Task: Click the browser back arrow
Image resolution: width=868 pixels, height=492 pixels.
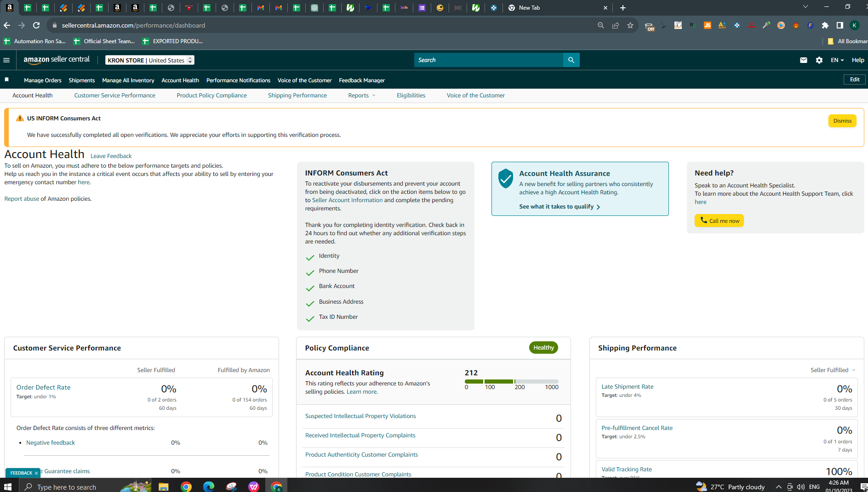Action: coord(7,25)
